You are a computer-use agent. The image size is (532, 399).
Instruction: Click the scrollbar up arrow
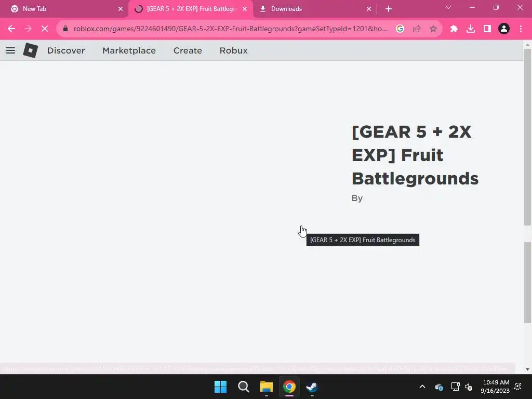pos(527,45)
